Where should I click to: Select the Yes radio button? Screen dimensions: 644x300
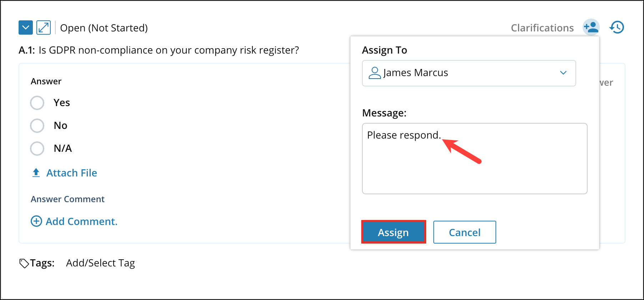(37, 103)
